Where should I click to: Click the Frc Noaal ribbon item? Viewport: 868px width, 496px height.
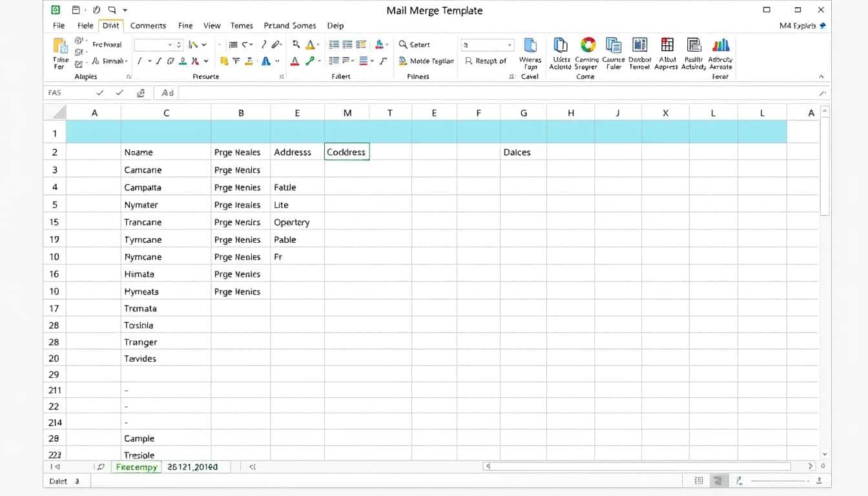[x=107, y=45]
